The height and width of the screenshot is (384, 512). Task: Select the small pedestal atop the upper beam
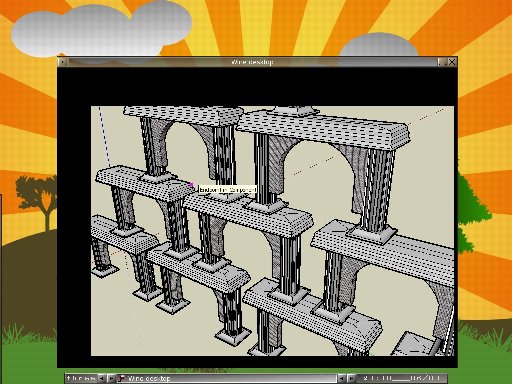point(293,111)
